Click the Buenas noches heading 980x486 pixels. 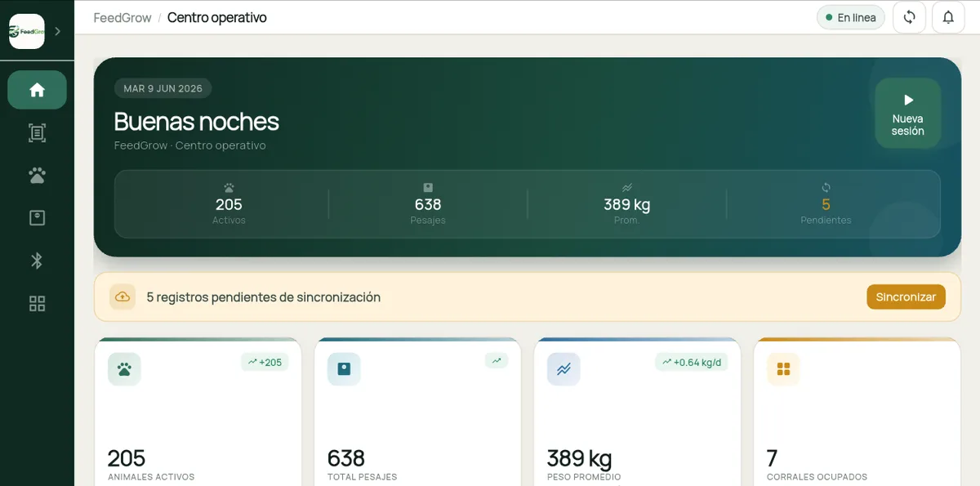pyautogui.click(x=196, y=121)
